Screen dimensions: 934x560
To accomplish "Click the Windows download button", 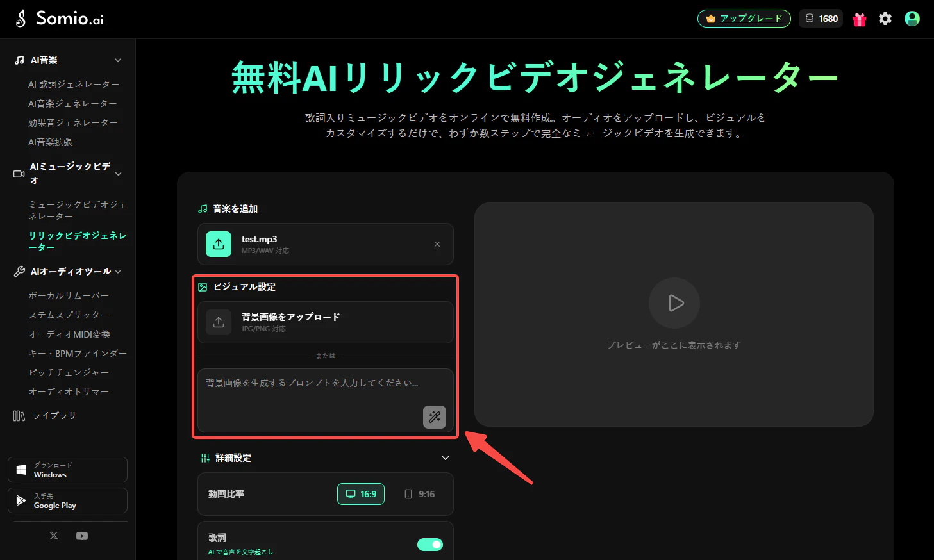I will (x=67, y=470).
